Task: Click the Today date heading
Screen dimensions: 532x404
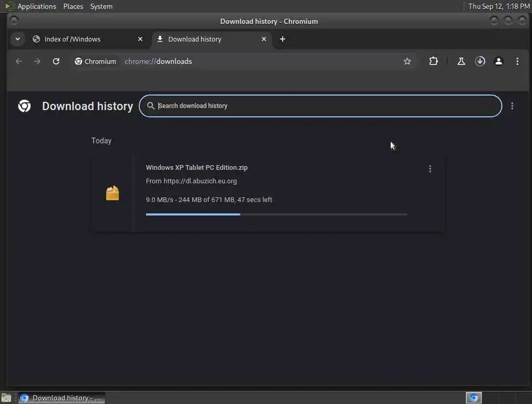Action: coord(101,141)
